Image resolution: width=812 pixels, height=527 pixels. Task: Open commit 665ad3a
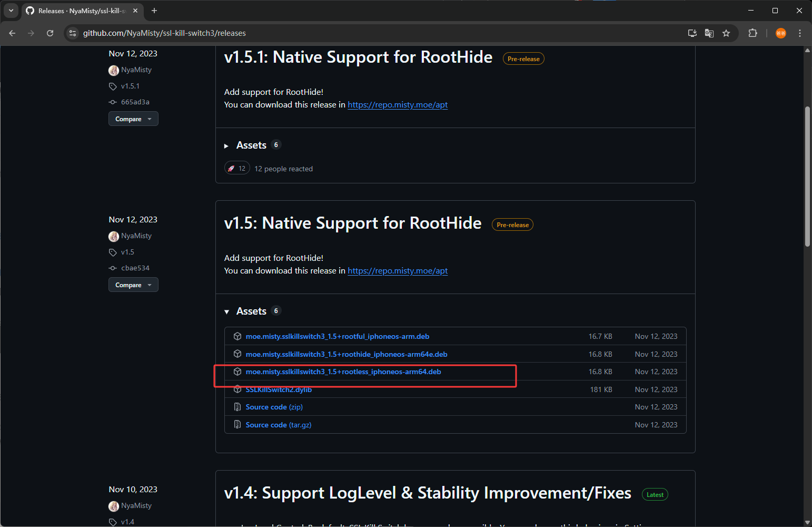(x=135, y=102)
